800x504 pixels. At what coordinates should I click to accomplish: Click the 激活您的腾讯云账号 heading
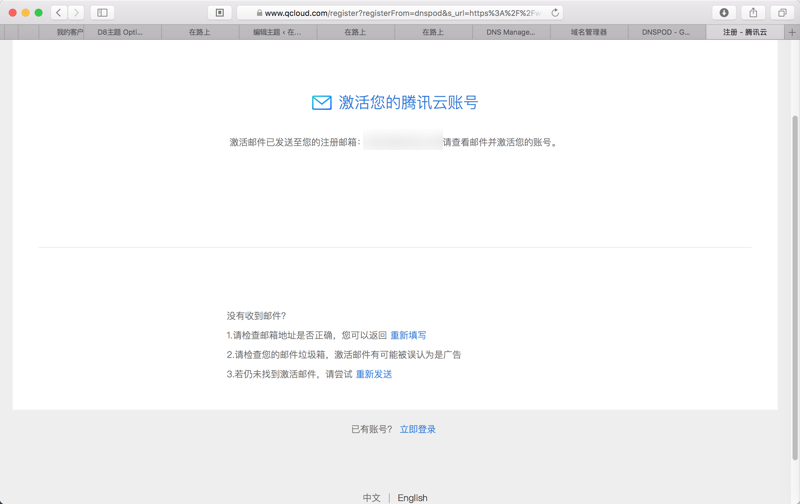pyautogui.click(x=408, y=103)
